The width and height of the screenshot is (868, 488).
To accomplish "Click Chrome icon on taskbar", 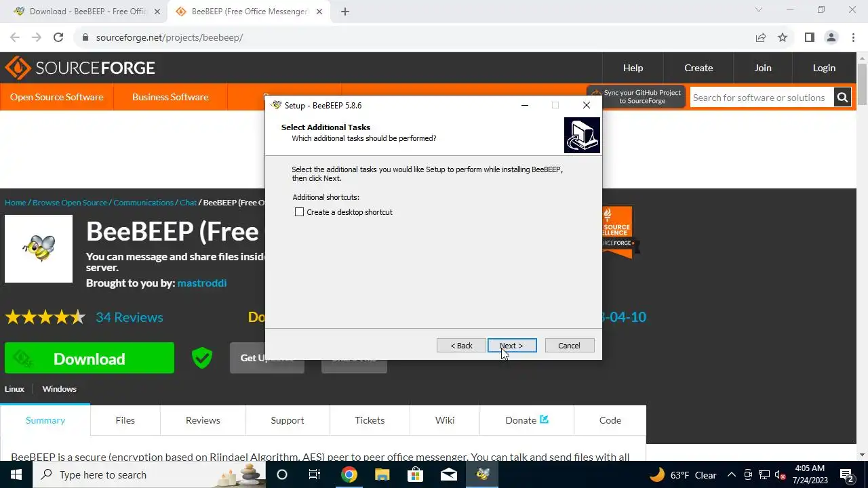I will point(349,474).
